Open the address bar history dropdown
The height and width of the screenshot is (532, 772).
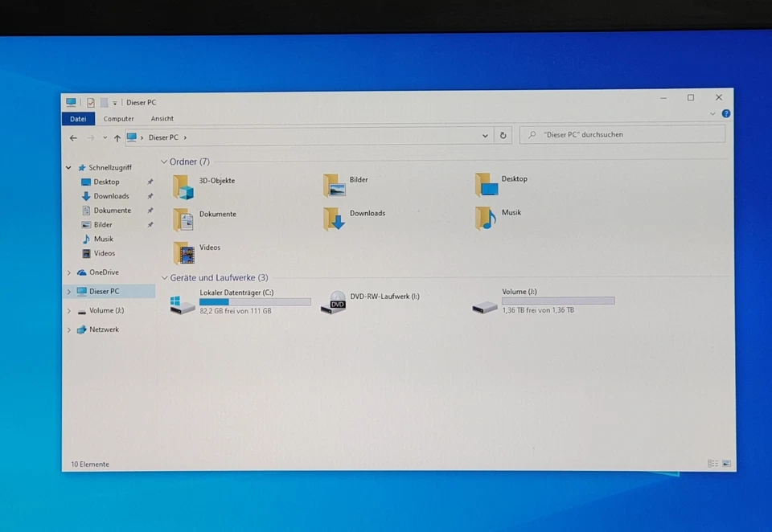pos(485,136)
